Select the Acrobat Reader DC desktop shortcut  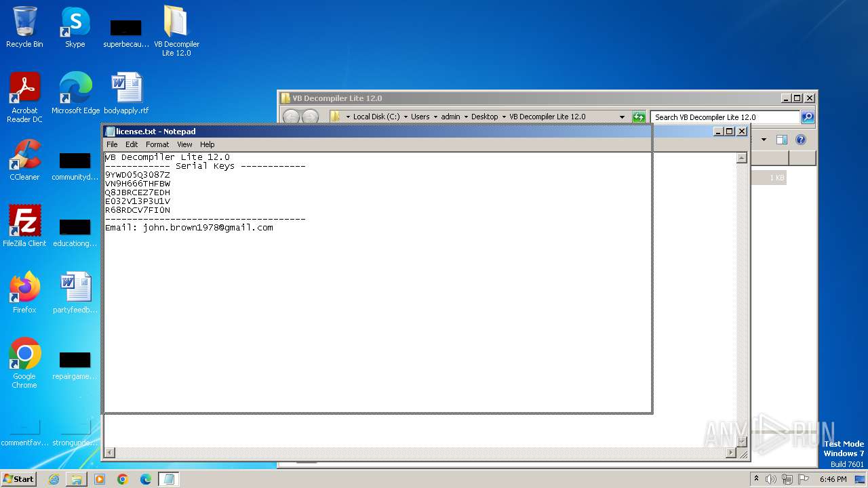click(24, 97)
